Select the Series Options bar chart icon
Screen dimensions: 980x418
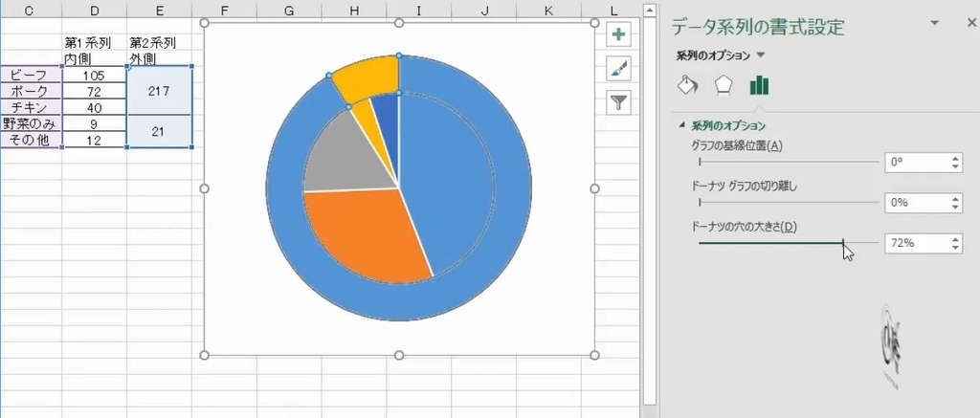[759, 85]
